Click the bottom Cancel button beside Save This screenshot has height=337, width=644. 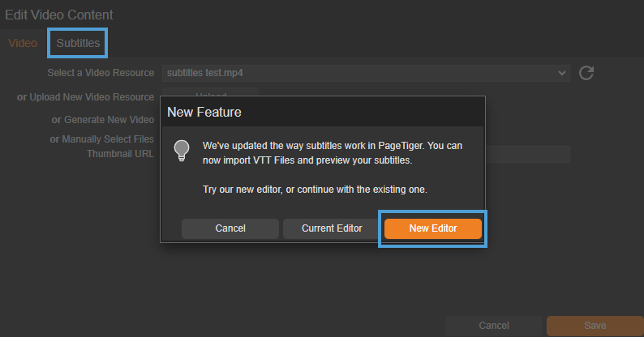point(494,326)
